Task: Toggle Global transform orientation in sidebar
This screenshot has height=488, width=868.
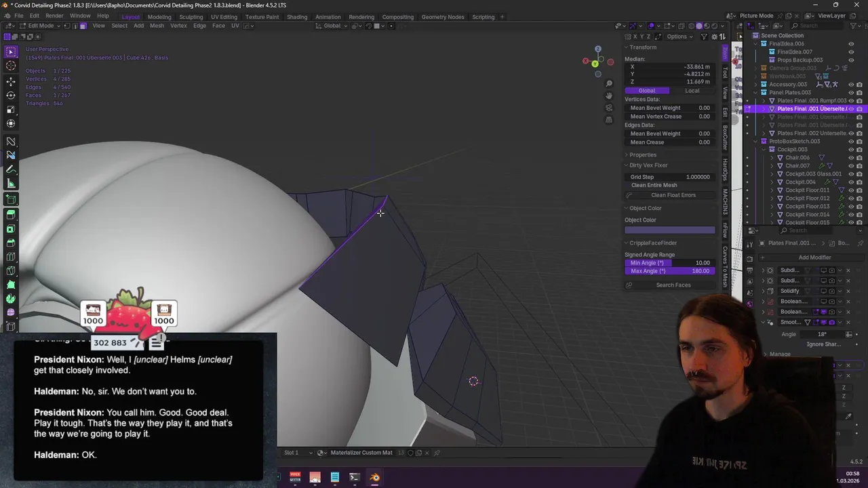Action: (647, 91)
